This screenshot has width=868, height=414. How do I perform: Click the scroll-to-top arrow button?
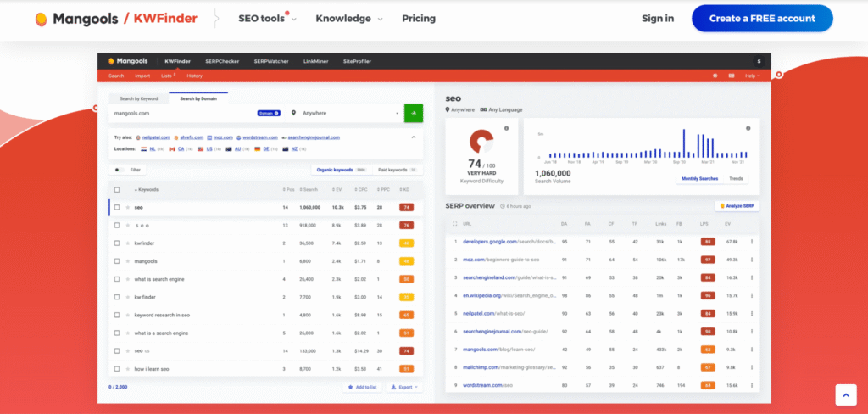(845, 395)
